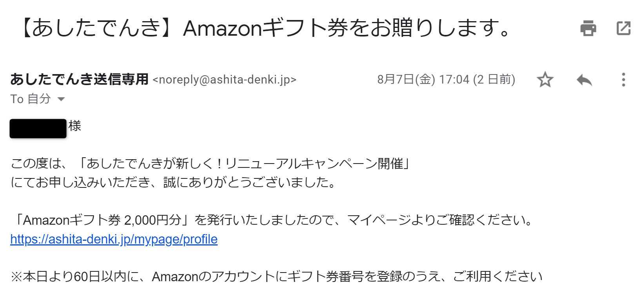The height and width of the screenshot is (300, 644).
Task: Select the noreply@ashita-denki.jp sender address
Action: (224, 80)
